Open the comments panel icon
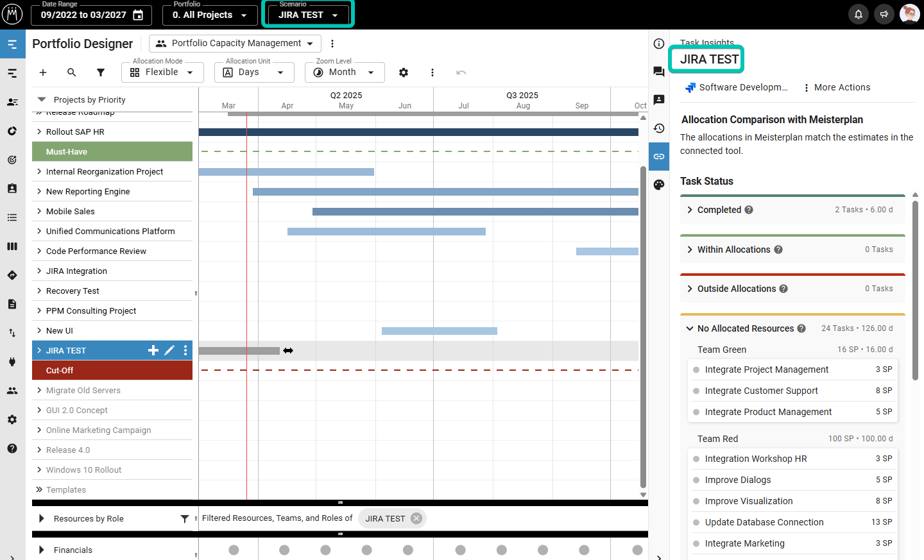Viewport: 924px width, 560px height. [659, 72]
